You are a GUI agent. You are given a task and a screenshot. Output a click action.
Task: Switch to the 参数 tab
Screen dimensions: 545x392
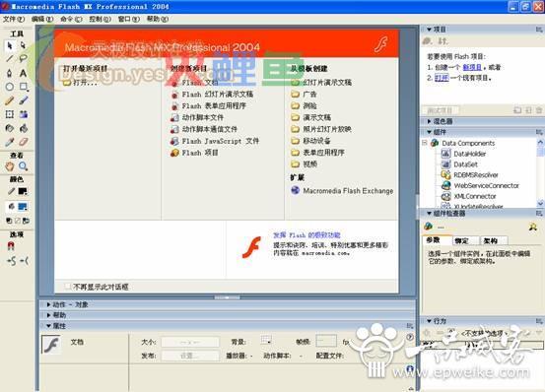click(433, 240)
